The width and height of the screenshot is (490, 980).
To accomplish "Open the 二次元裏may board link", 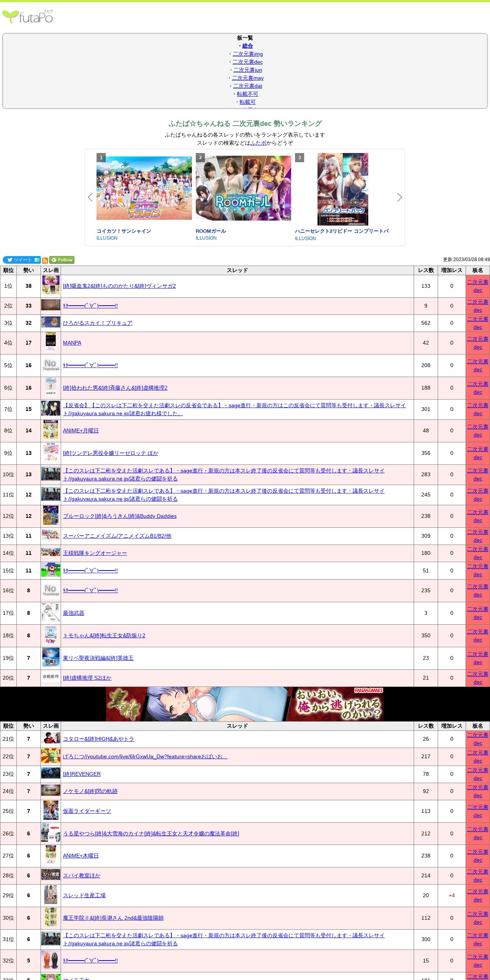I will click(x=248, y=78).
